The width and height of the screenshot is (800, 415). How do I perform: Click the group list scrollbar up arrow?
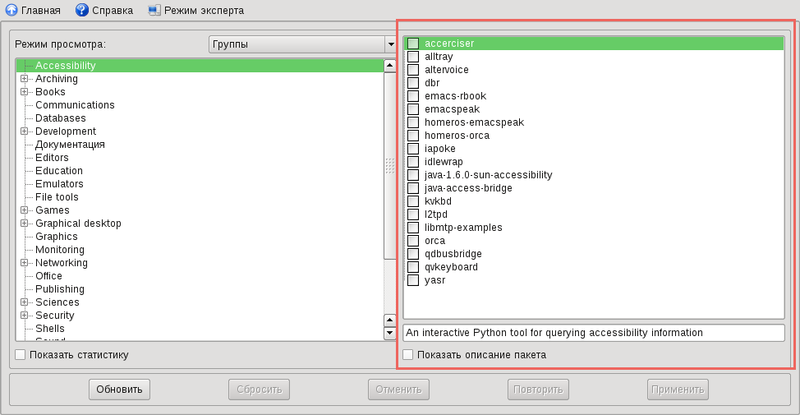coord(390,65)
